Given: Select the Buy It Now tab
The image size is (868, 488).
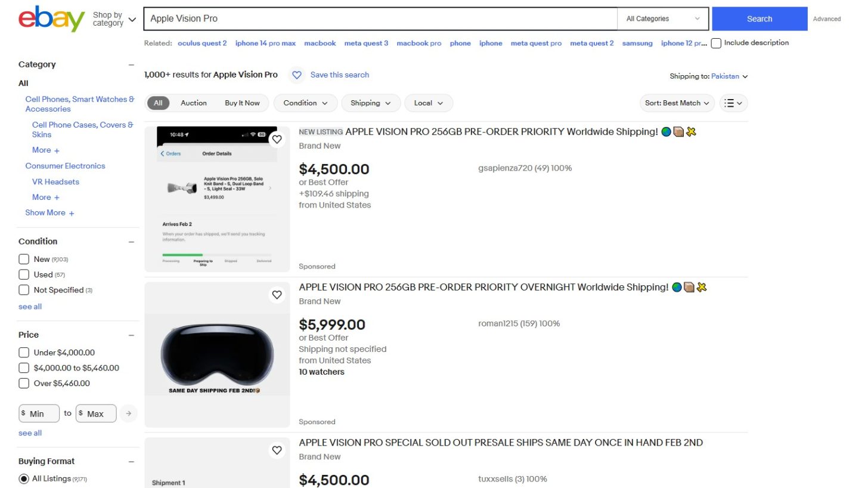Looking at the screenshot, I should (x=242, y=103).
